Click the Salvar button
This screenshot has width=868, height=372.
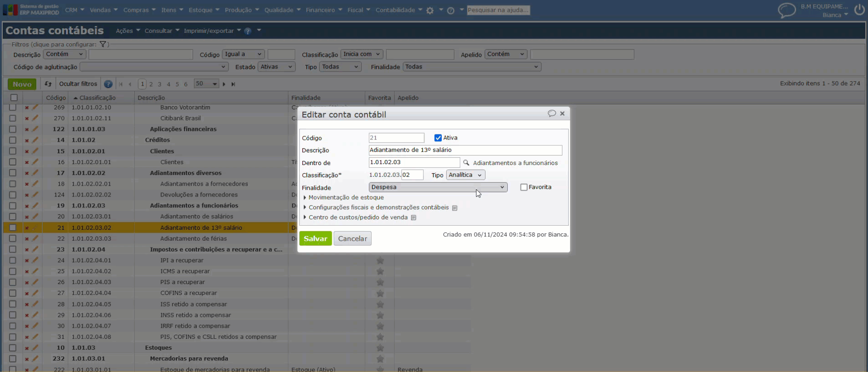(315, 238)
